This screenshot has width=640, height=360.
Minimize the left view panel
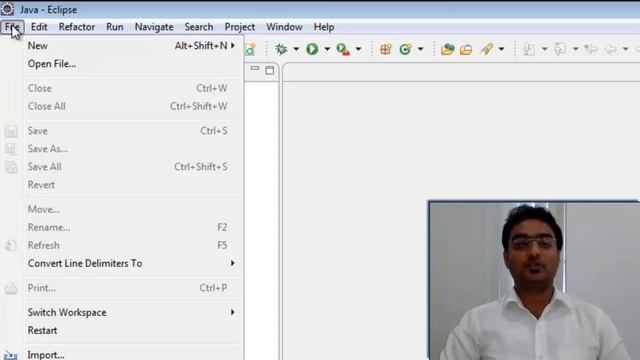click(255, 69)
